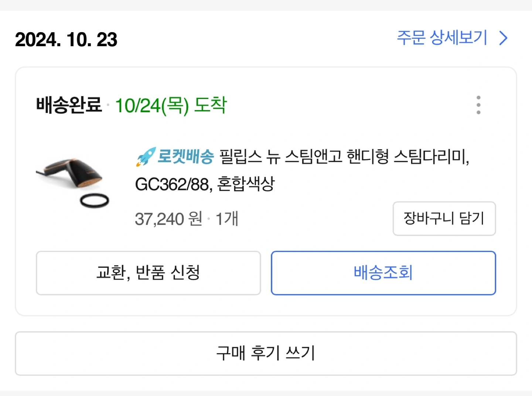Click the green 10/24(목) 도착 text

pyautogui.click(x=171, y=105)
